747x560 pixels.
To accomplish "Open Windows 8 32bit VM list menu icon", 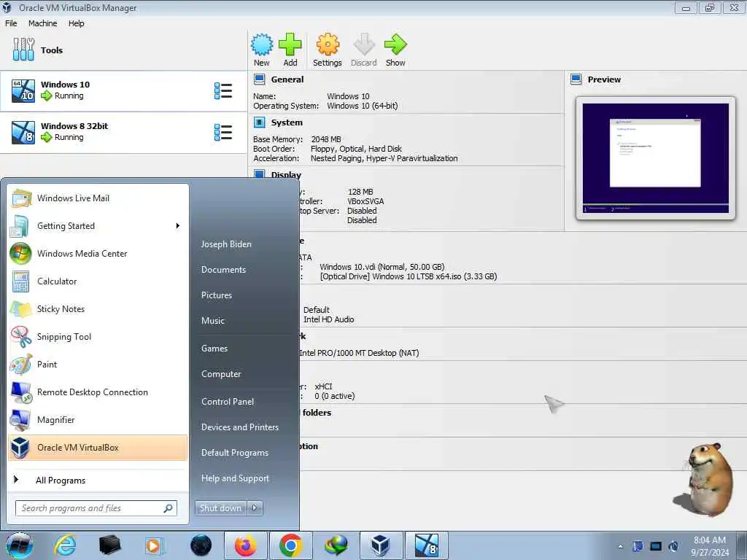I will [x=223, y=133].
